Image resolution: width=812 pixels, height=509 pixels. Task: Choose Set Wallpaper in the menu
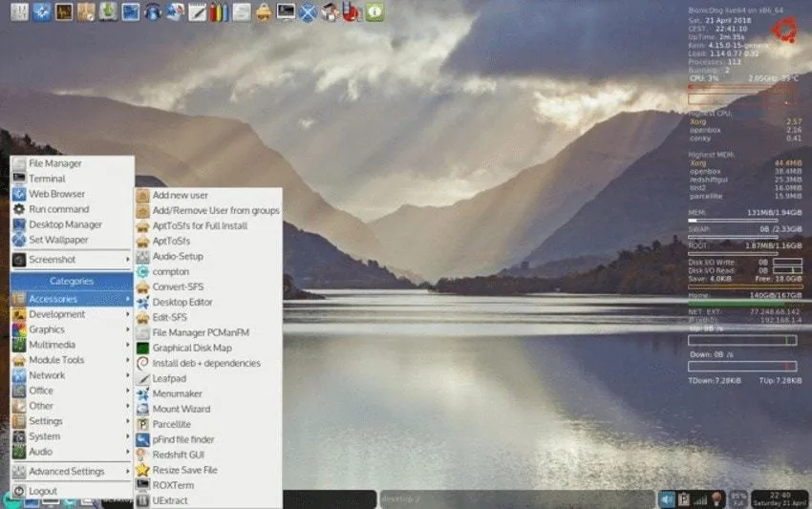[58, 240]
